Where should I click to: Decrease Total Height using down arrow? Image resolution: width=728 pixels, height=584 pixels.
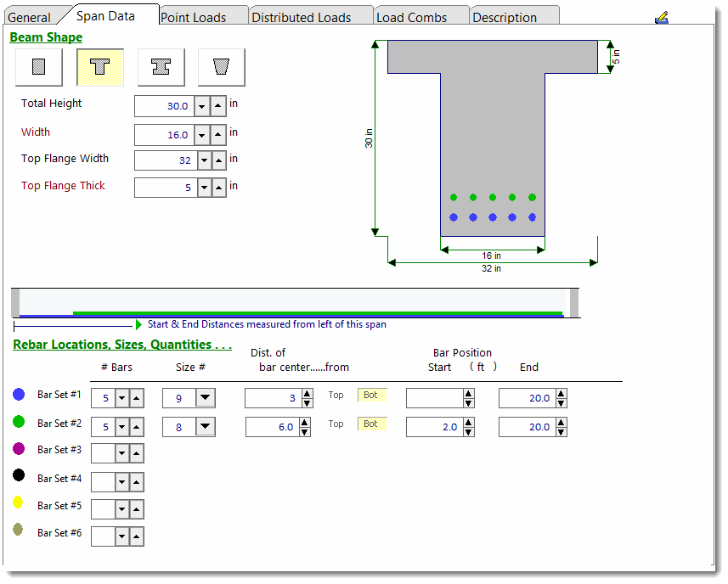[x=202, y=106]
